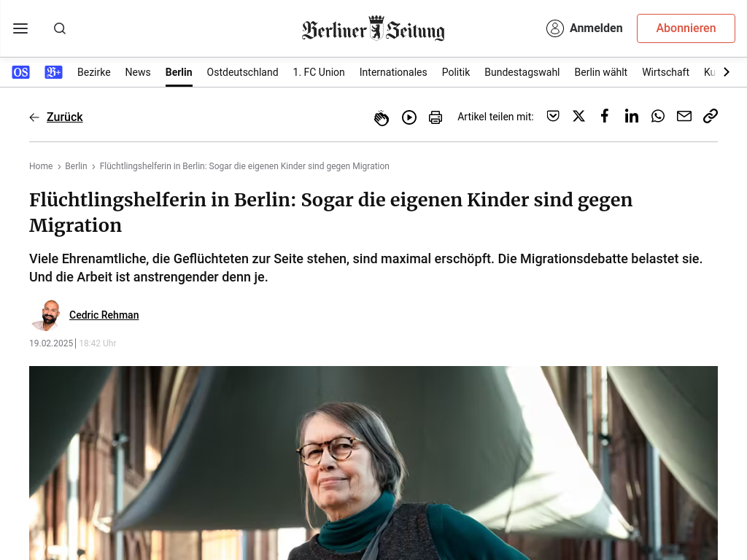Save article to Pocket

point(553,116)
